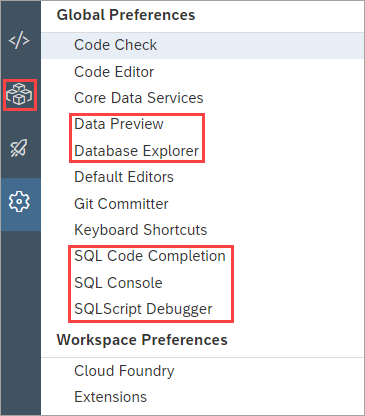This screenshot has width=365, height=416.
Task: Select Cloud Foundry workspace preference
Action: 124,371
